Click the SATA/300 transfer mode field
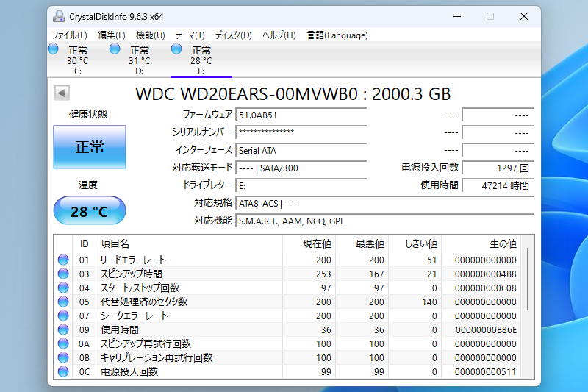This screenshot has width=588, height=392. click(301, 168)
